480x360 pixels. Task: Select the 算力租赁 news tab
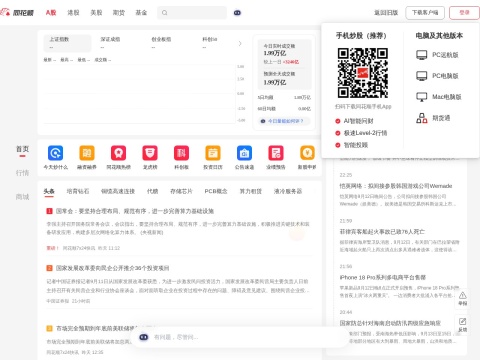click(251, 191)
